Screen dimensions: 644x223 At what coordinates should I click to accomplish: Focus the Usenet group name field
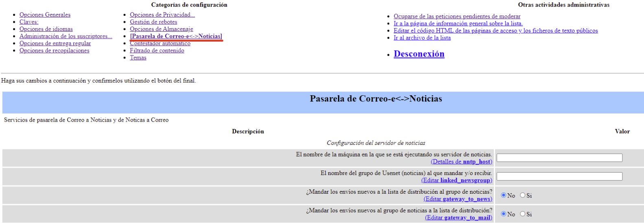click(x=559, y=177)
